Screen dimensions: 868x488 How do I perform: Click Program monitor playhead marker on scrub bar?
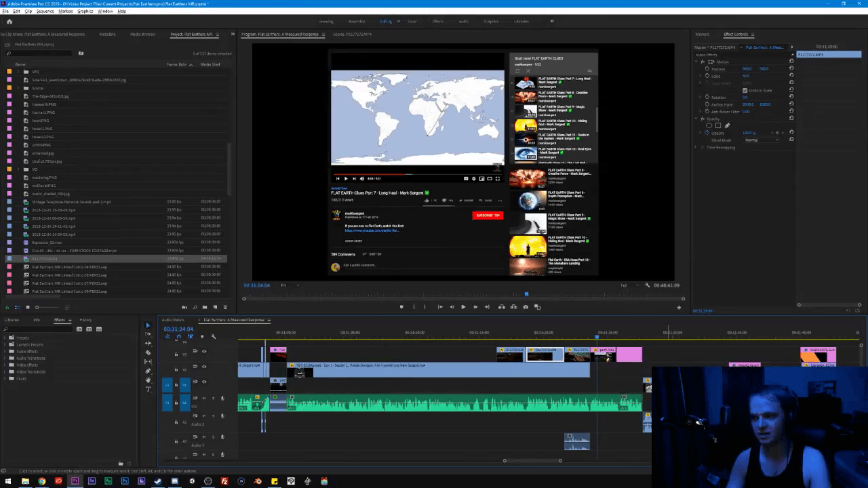point(526,294)
